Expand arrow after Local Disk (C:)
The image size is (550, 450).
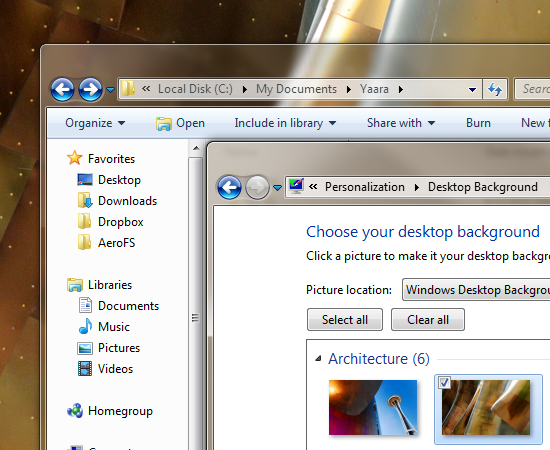[245, 90]
